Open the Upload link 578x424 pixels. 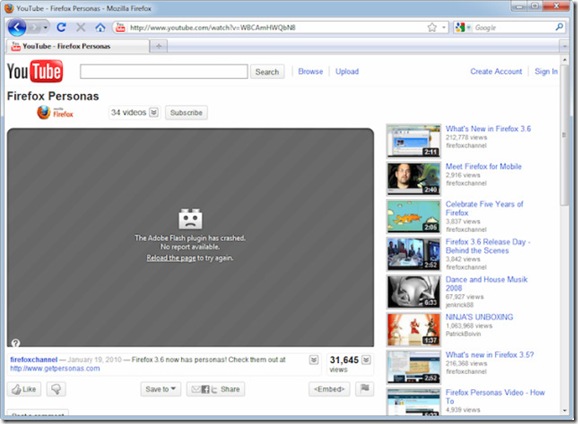coord(347,72)
